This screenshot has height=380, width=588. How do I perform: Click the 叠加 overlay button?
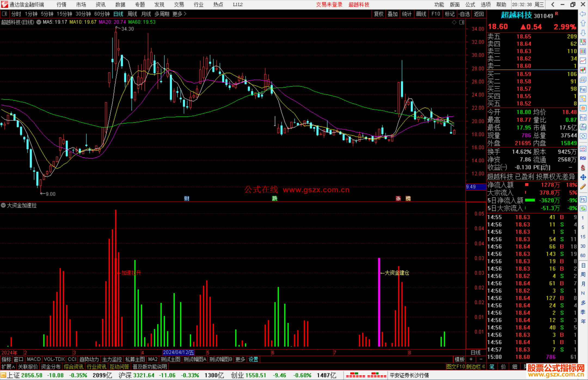tap(392, 14)
